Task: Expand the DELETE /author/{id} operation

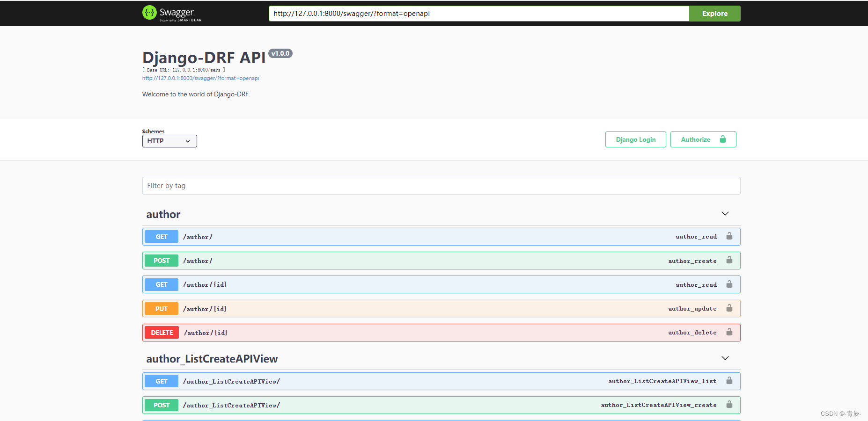Action: click(441, 333)
